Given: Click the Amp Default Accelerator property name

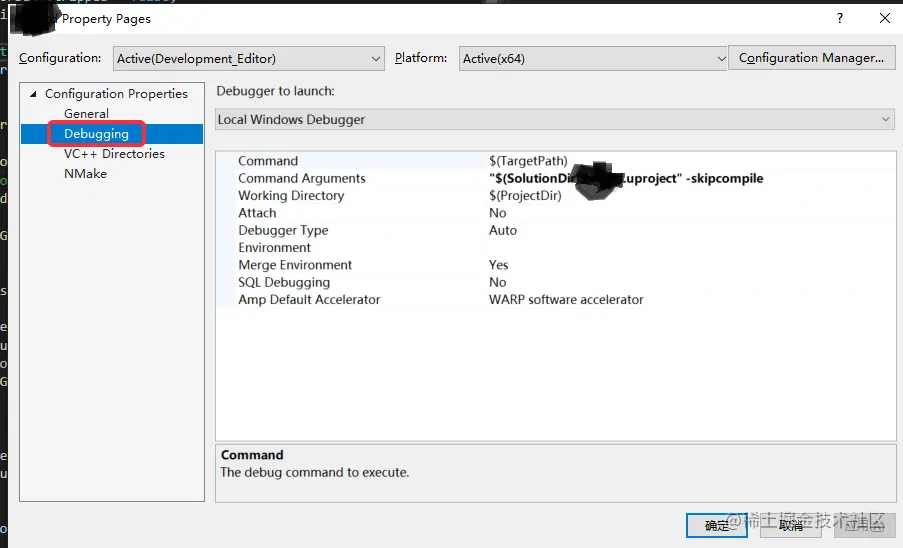Looking at the screenshot, I should pos(309,299).
